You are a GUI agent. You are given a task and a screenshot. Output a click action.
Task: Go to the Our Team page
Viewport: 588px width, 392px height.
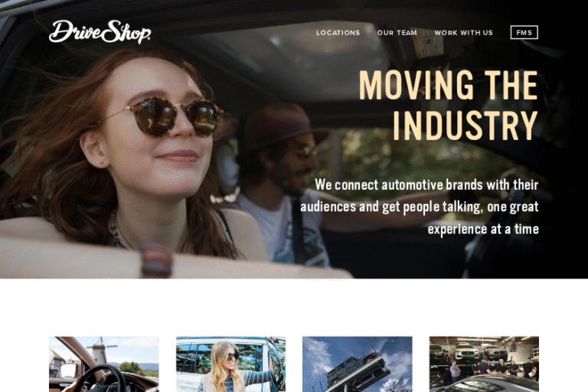point(397,33)
